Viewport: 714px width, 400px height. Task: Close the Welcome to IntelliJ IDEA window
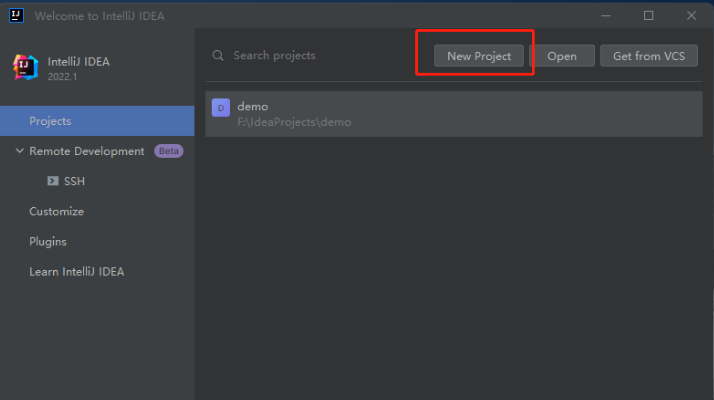pos(691,16)
